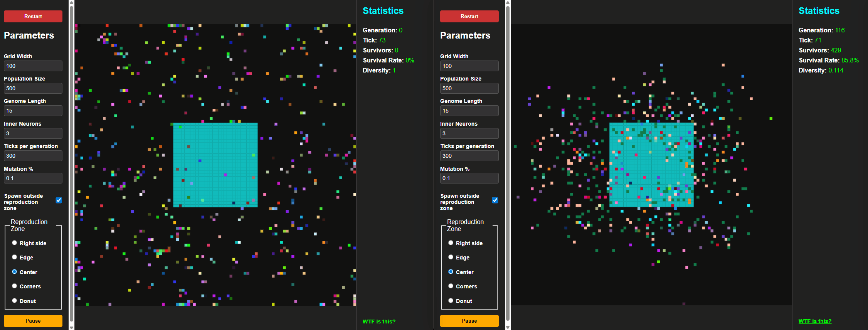868x330 pixels.
Task: Click scroll-down arrow of left panel scrollbar
Action: tap(71, 327)
